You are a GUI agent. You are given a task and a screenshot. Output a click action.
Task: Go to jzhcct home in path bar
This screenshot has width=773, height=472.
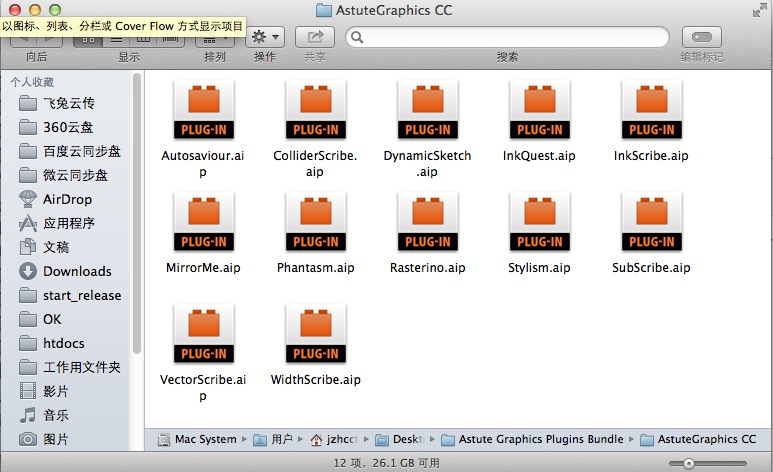coord(334,439)
